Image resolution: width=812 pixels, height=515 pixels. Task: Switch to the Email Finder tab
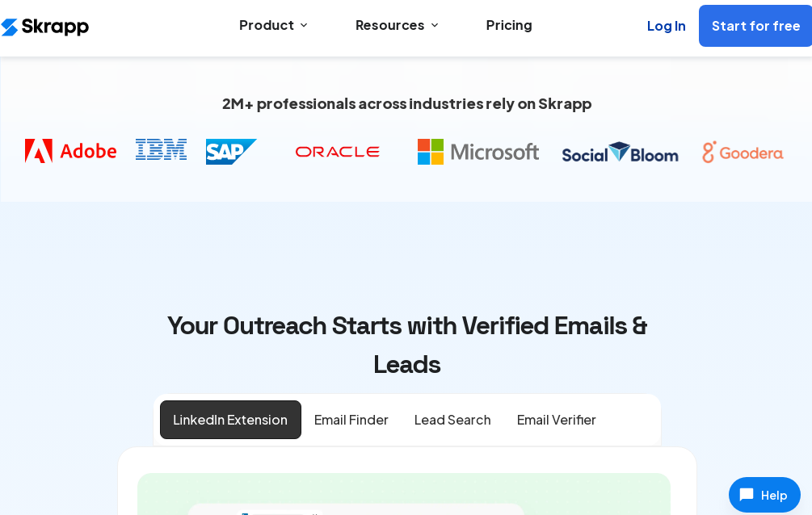[351, 420]
